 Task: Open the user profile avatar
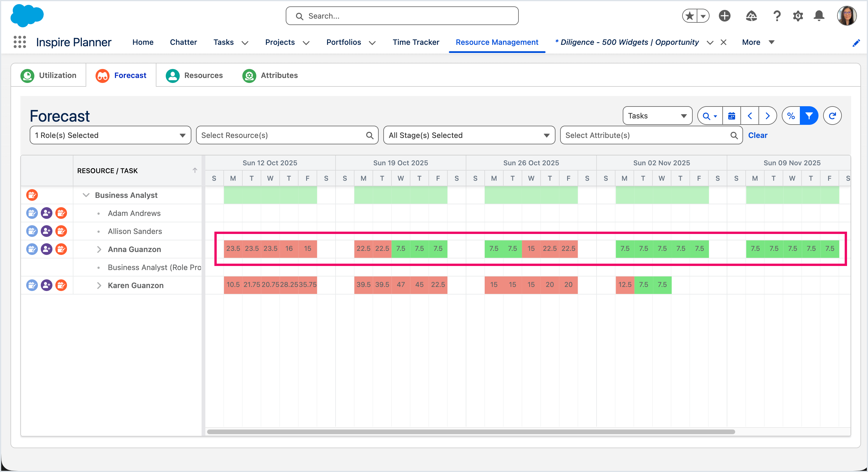(847, 16)
